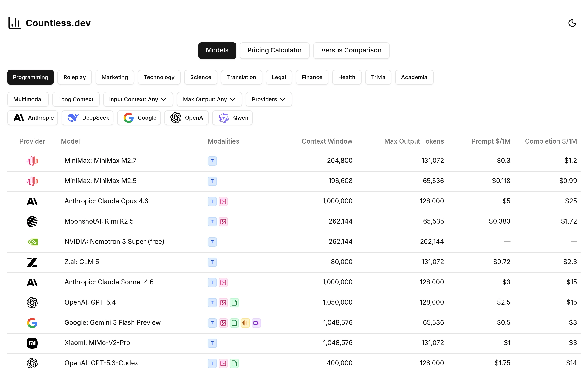Pick the Trivia category chip
This screenshot has width=588, height=368.
click(378, 77)
